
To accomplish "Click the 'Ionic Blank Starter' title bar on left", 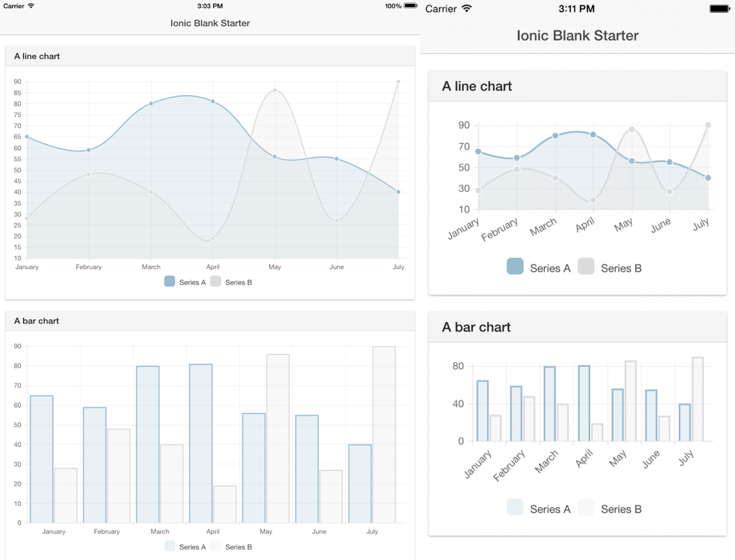I will [x=210, y=23].
